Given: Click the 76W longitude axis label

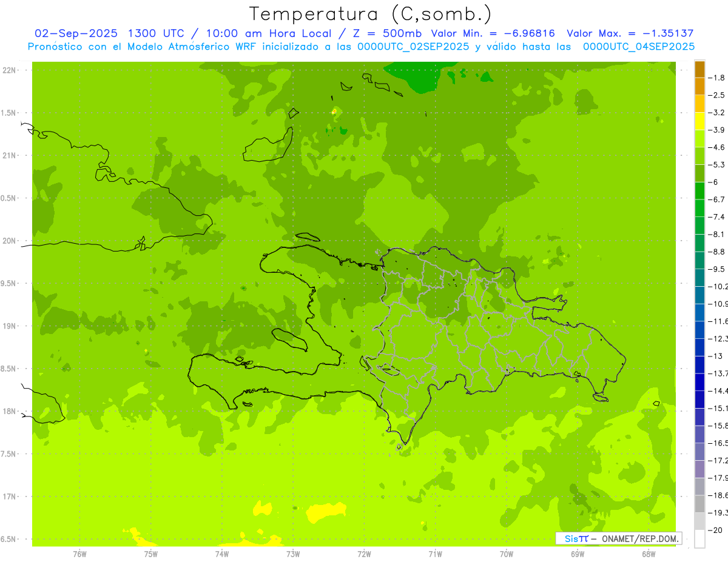Looking at the screenshot, I should pos(79,554).
